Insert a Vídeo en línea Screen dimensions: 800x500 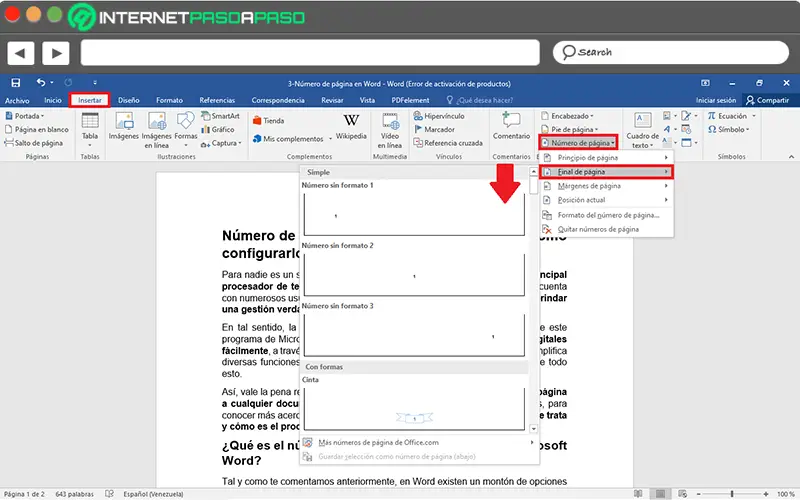click(x=390, y=130)
